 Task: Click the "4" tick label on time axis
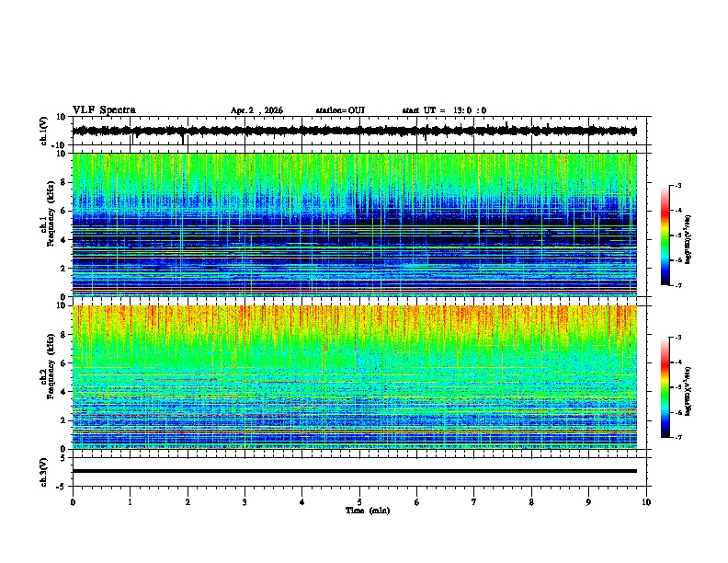pos(302,502)
